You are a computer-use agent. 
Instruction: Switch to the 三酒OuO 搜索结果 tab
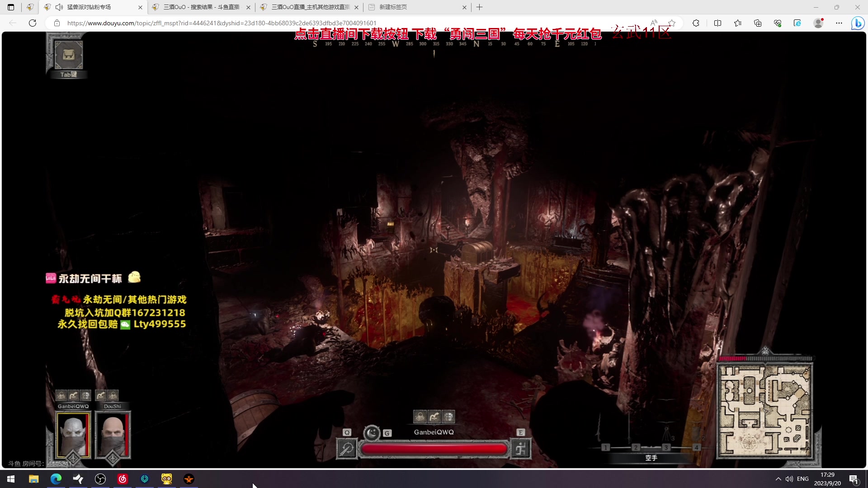coord(201,7)
